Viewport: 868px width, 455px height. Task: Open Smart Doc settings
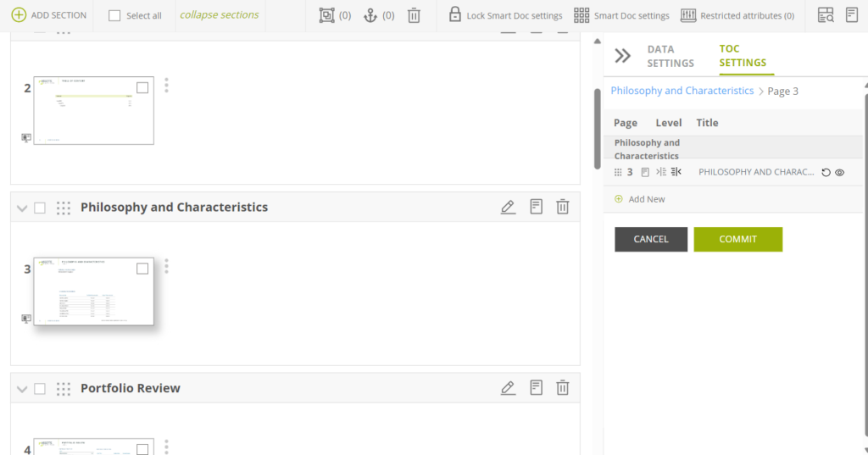(621, 15)
